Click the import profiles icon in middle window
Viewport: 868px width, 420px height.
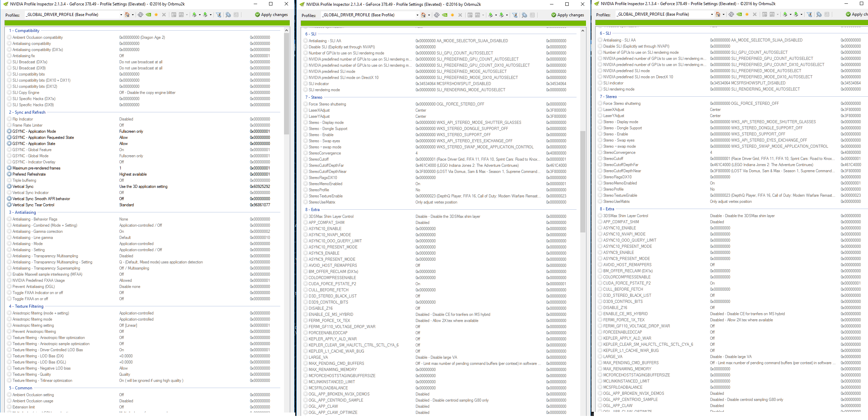click(x=501, y=15)
